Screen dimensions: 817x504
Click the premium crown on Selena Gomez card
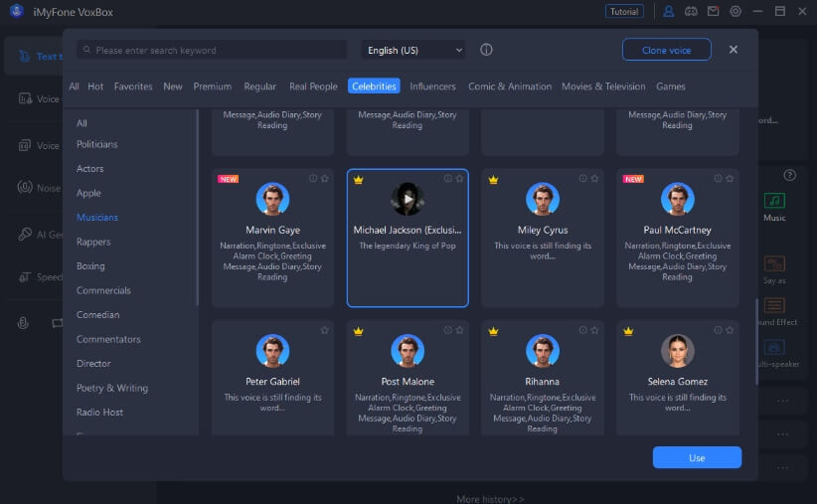click(628, 331)
